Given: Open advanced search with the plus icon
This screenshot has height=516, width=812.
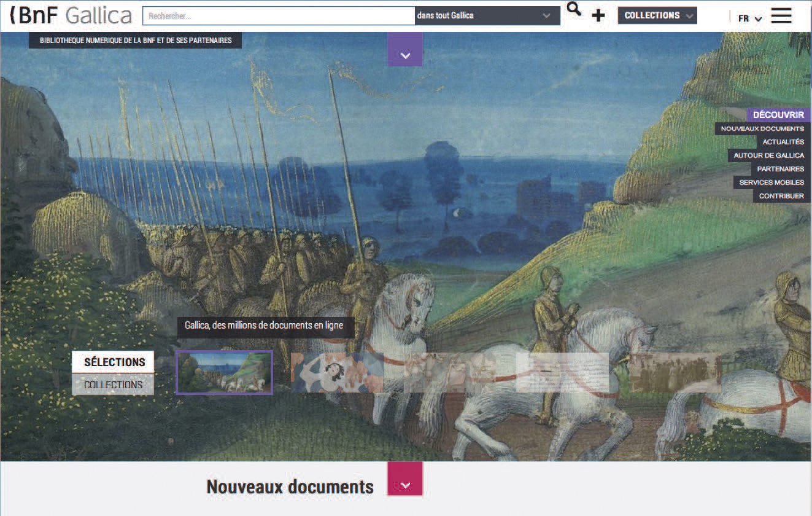Looking at the screenshot, I should tap(598, 16).
